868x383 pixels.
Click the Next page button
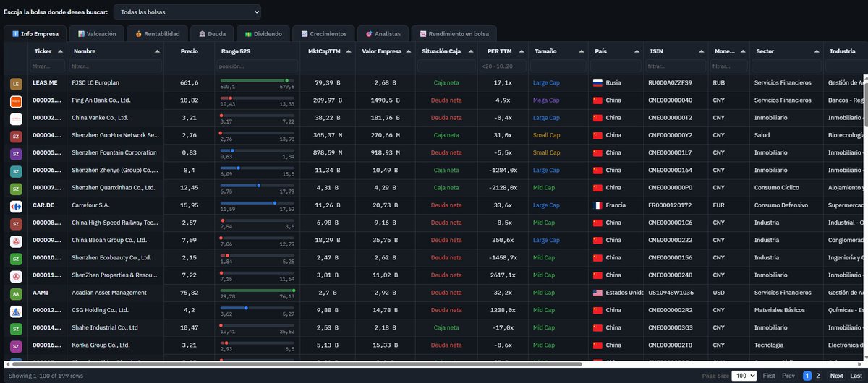836,376
